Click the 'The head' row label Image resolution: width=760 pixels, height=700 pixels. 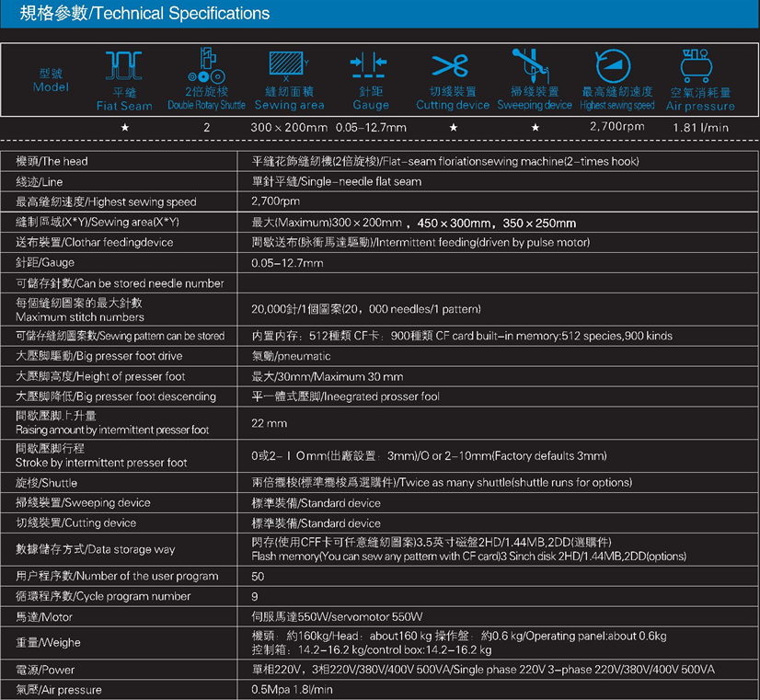[52, 161]
